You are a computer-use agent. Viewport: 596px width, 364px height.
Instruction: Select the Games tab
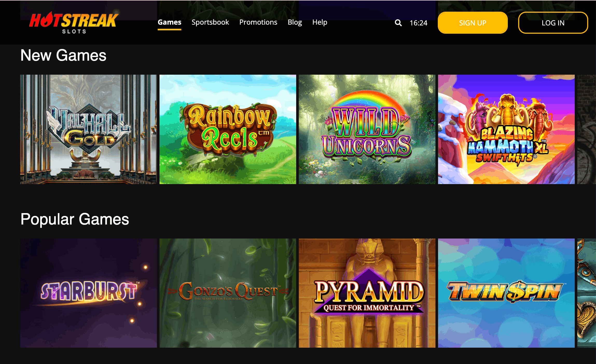point(169,22)
